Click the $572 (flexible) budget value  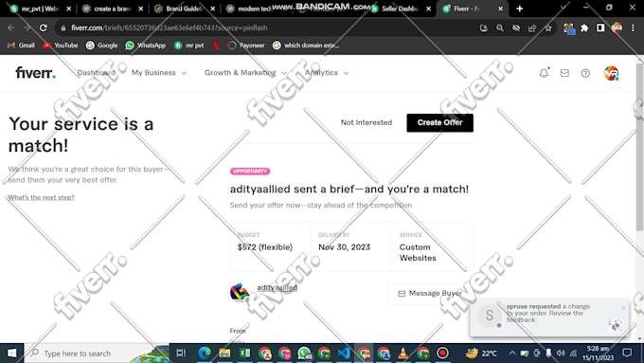pos(265,247)
